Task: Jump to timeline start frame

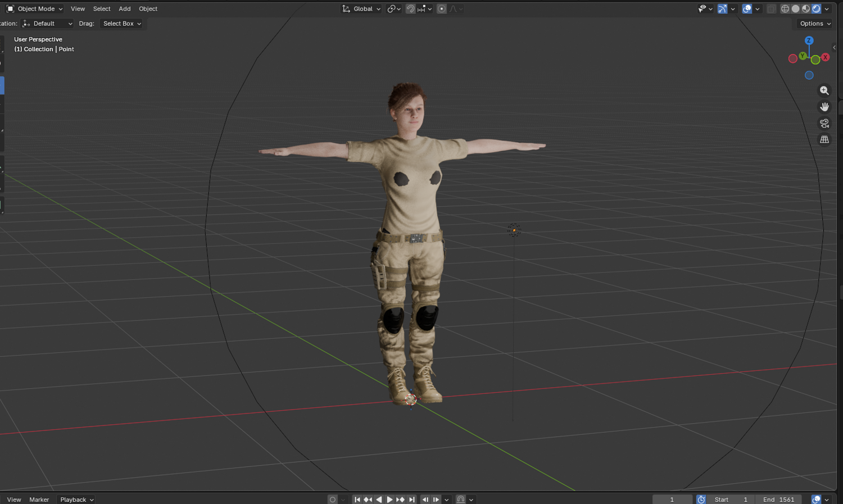Action: coord(357,500)
